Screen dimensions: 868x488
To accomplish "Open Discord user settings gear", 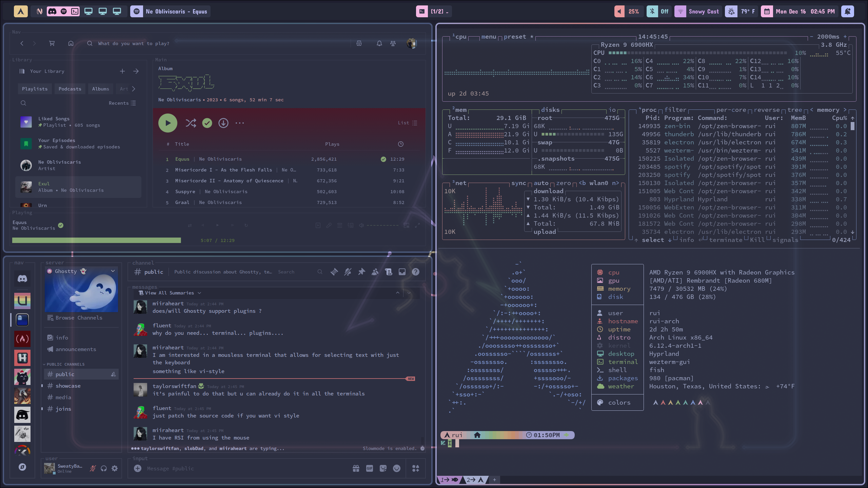I will pyautogui.click(x=115, y=468).
